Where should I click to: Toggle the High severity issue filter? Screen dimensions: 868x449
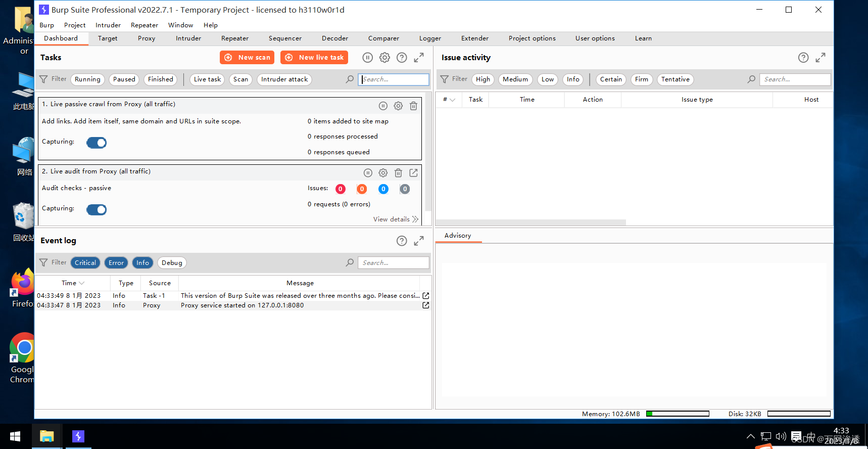pyautogui.click(x=483, y=79)
